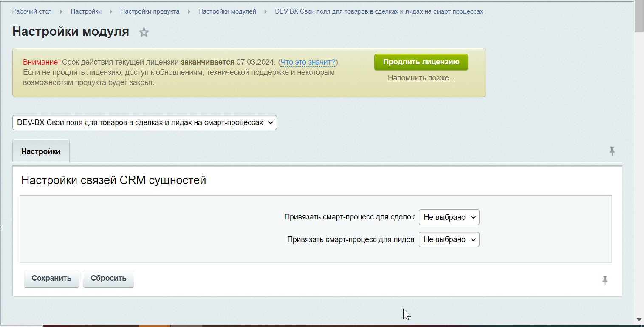Reset the form with the Сбросить button
This screenshot has width=644, height=327.
tap(108, 279)
